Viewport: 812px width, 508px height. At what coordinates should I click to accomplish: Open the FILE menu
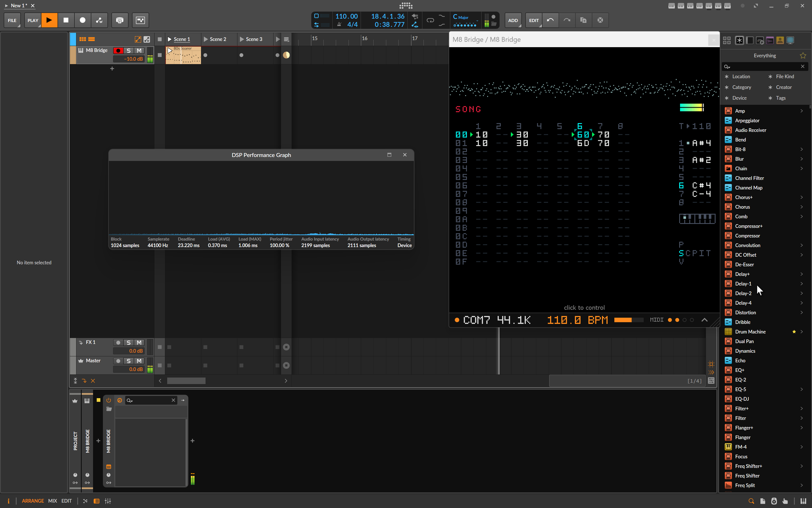[12, 20]
